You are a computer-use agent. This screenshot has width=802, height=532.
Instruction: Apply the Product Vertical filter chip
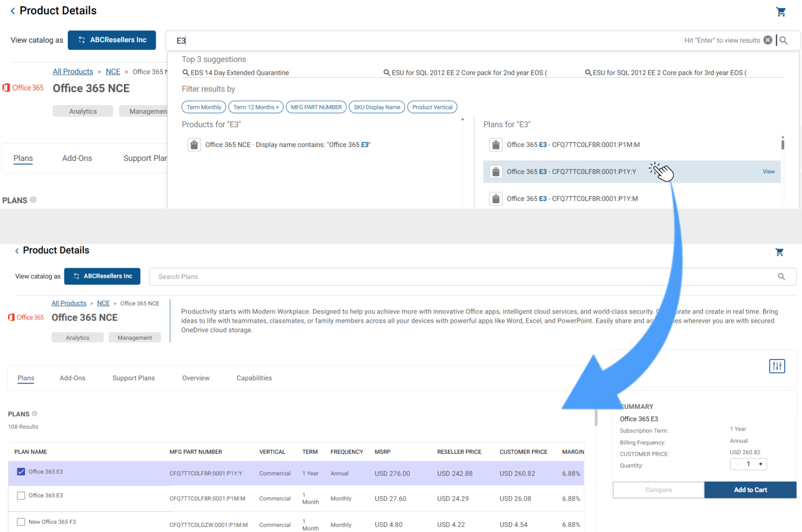pyautogui.click(x=432, y=107)
